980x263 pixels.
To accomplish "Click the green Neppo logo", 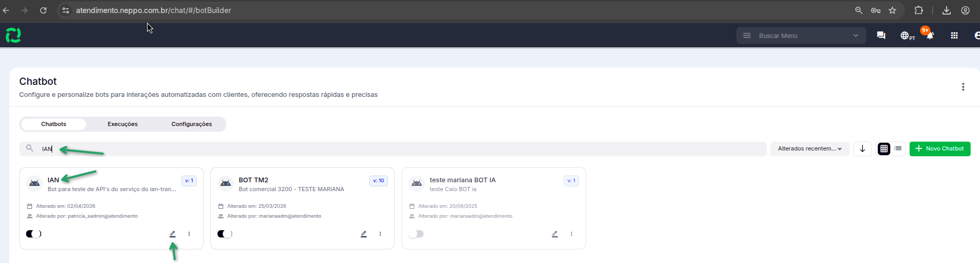I will pyautogui.click(x=13, y=35).
